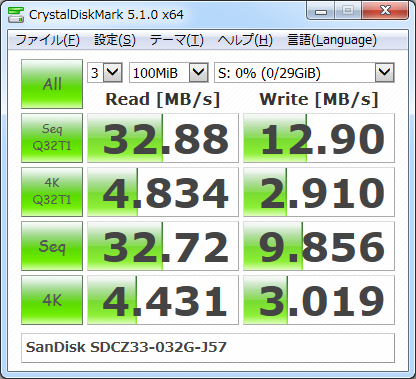Minimize the CrystalDiskMark window
Screen dimensions: 416x379
[x=321, y=11]
